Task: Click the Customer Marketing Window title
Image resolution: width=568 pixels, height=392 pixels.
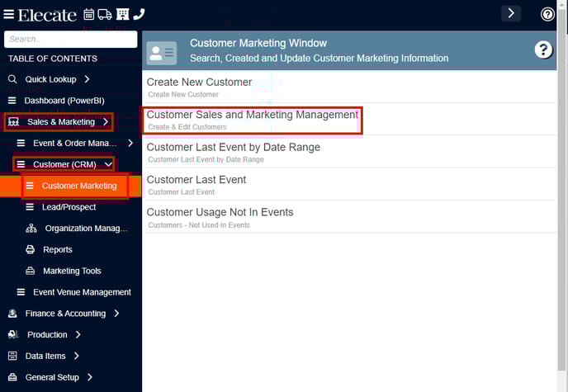Action: [x=258, y=43]
